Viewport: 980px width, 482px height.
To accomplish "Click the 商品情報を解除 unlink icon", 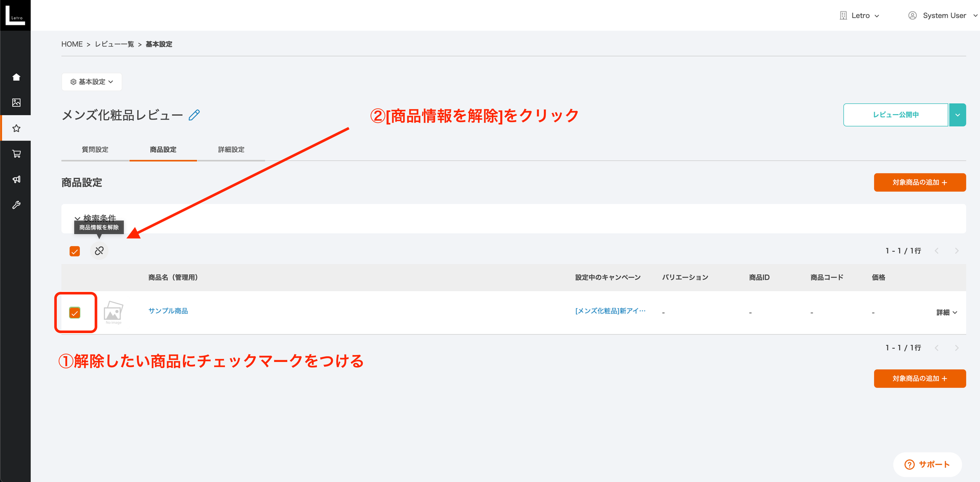I will click(99, 250).
